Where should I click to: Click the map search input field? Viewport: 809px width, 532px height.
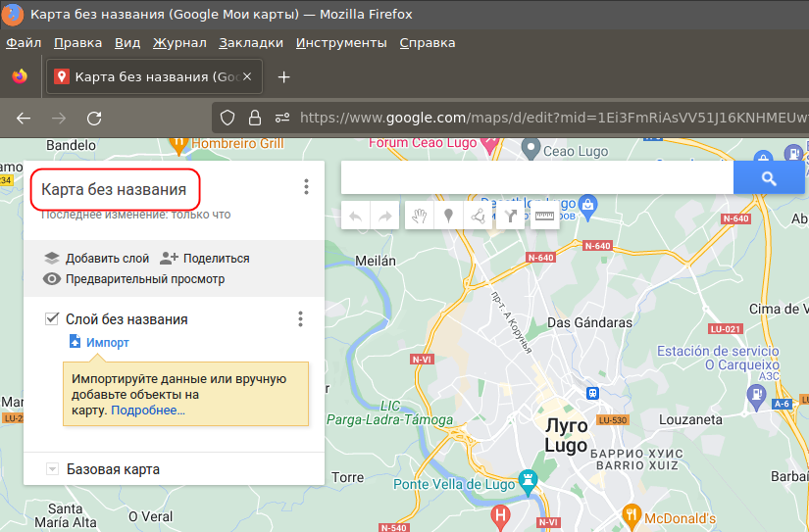point(537,178)
